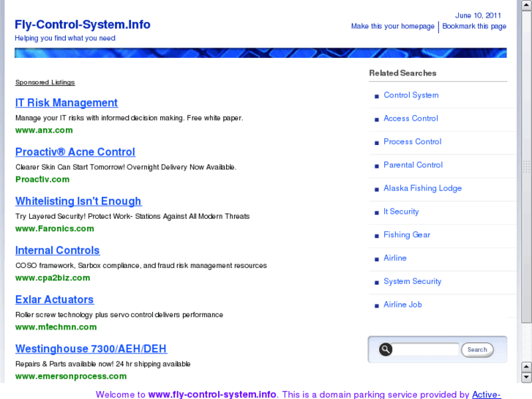Viewport: 532px width, 399px height.
Task: Open the IT Risk Management listing
Action: click(67, 102)
